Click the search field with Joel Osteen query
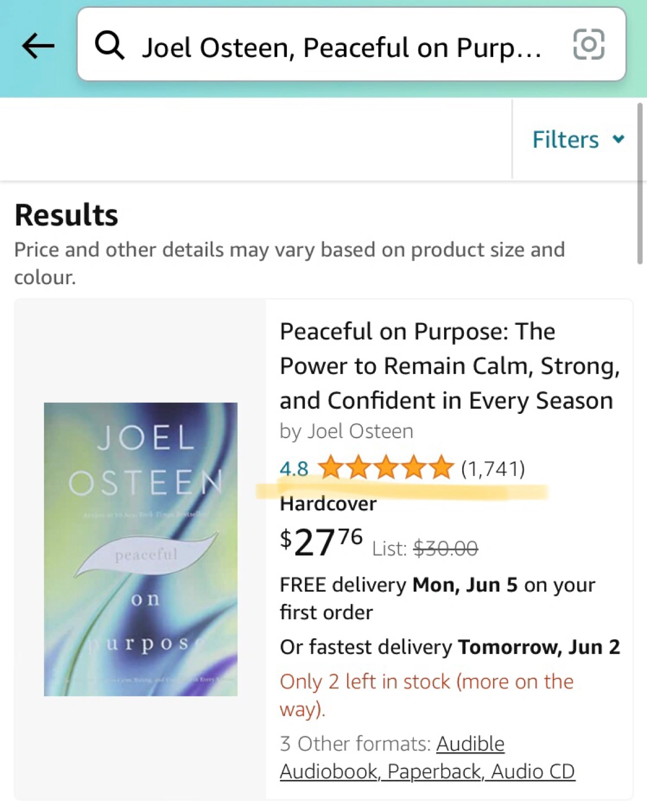 point(341,47)
